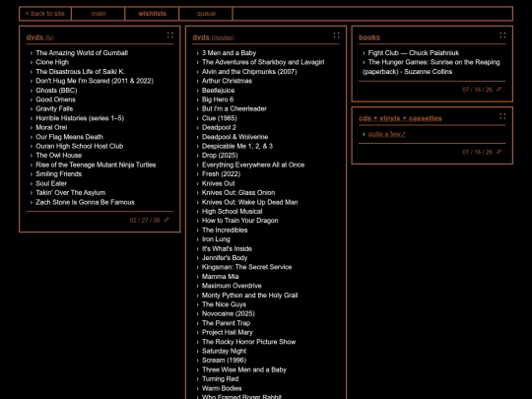Open the books heading link
Screen dimensions: 532x399
(369, 37)
